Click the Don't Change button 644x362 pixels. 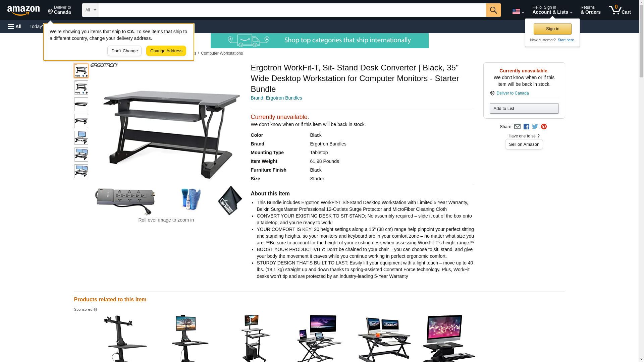124,51
